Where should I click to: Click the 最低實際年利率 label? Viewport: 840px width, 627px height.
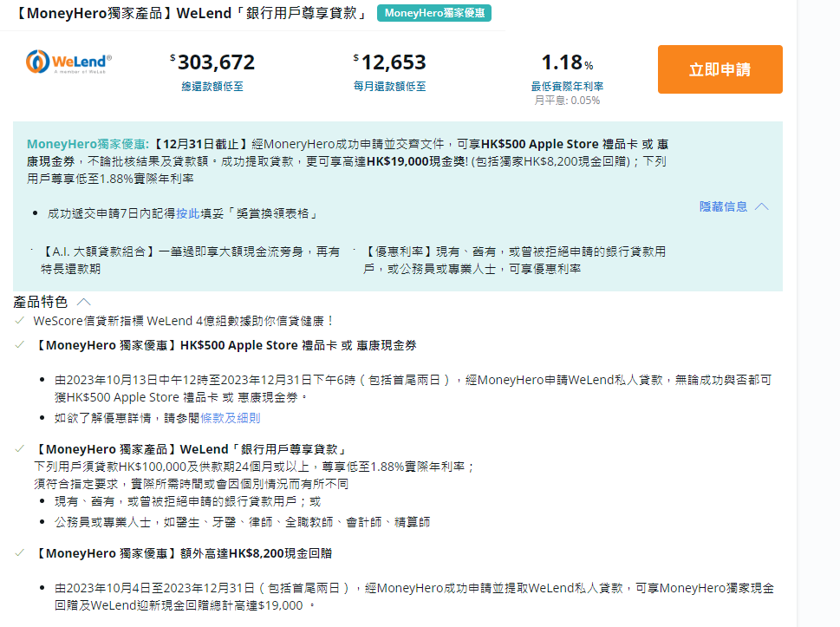(567, 86)
